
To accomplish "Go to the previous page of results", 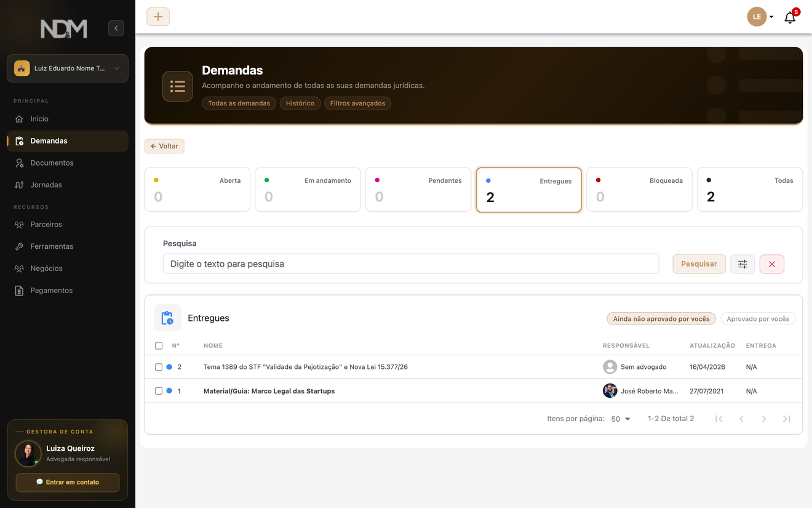I will point(741,419).
